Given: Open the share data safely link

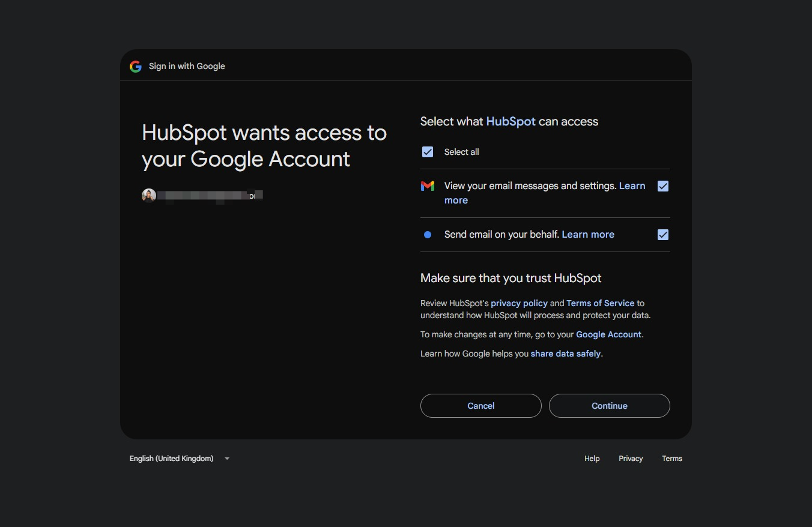Looking at the screenshot, I should point(566,354).
